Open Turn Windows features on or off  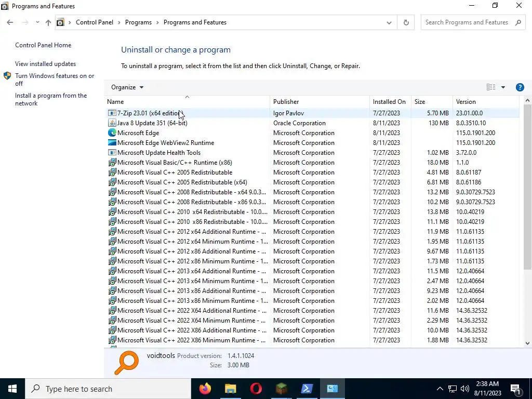pos(55,79)
